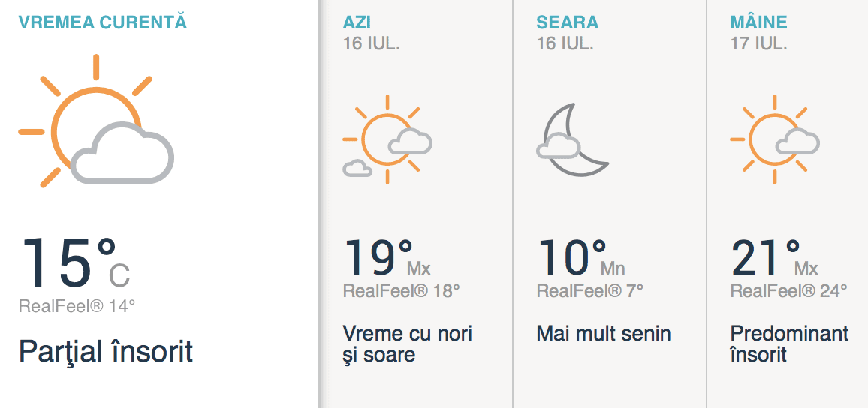The height and width of the screenshot is (408, 868).
Task: Click the current weather partly sunny icon
Action: 96,122
